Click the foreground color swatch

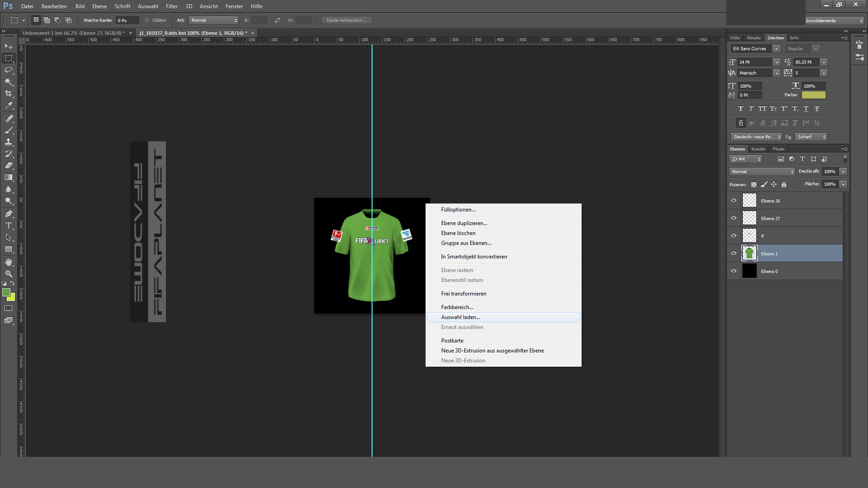(x=6, y=293)
